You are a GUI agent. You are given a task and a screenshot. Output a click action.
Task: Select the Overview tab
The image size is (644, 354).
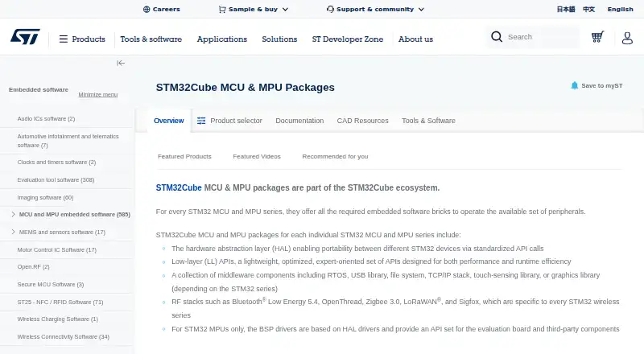tap(169, 121)
